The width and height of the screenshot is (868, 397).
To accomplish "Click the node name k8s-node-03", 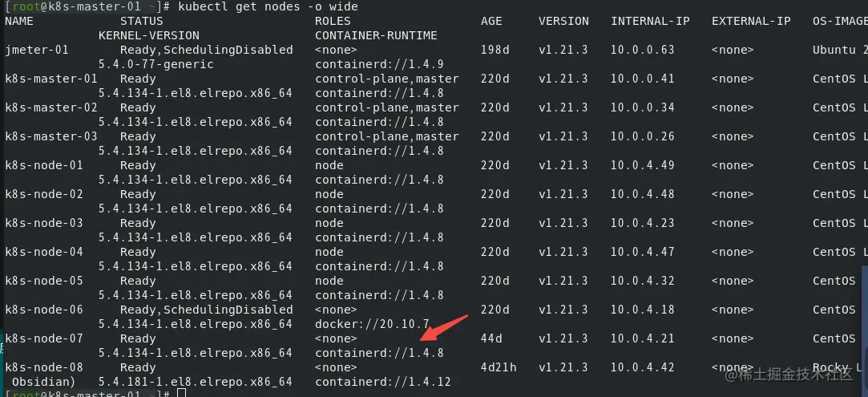I will coord(44,223).
